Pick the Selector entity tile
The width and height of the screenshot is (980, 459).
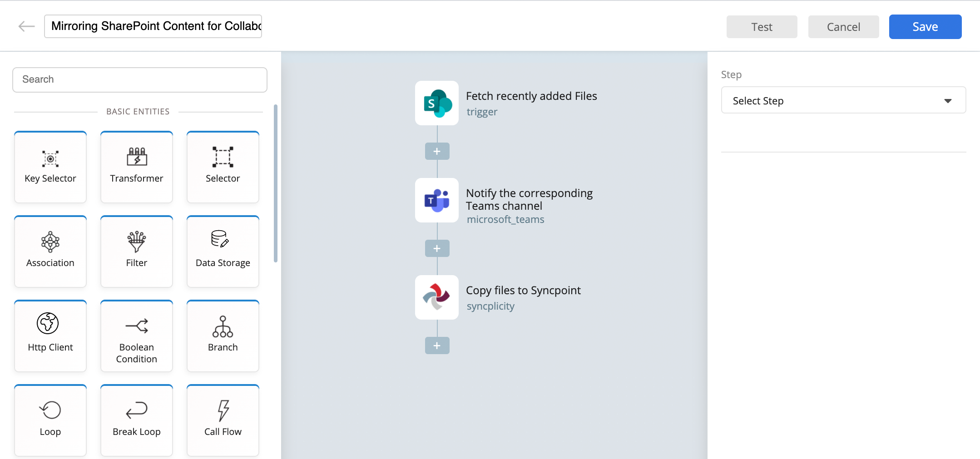point(223,167)
